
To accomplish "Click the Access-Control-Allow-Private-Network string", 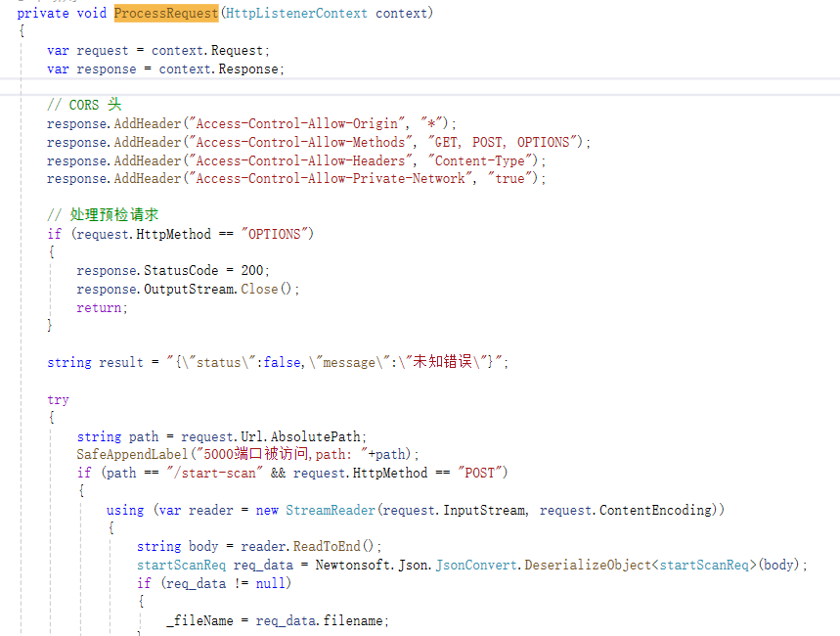I will click(332, 179).
